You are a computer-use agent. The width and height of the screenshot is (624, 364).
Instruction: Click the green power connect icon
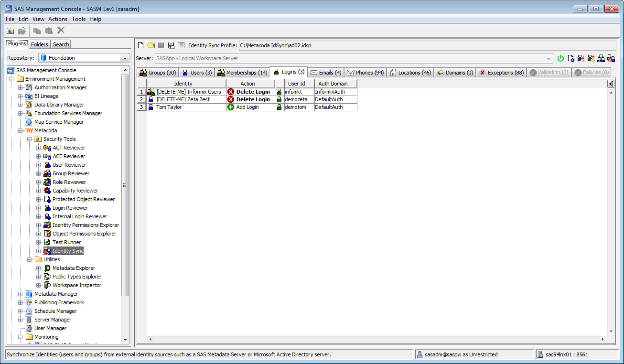pos(561,58)
